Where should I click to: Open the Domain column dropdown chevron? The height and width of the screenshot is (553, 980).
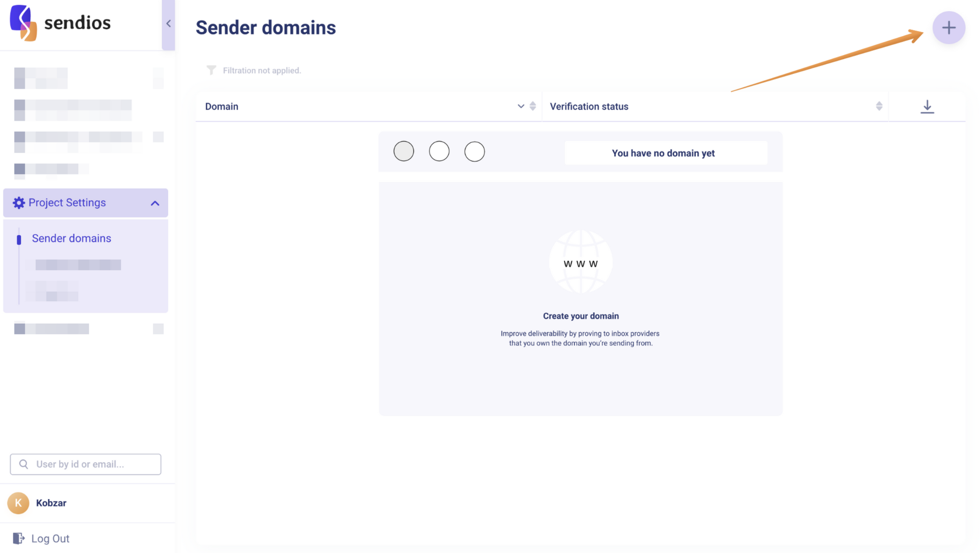coord(521,106)
